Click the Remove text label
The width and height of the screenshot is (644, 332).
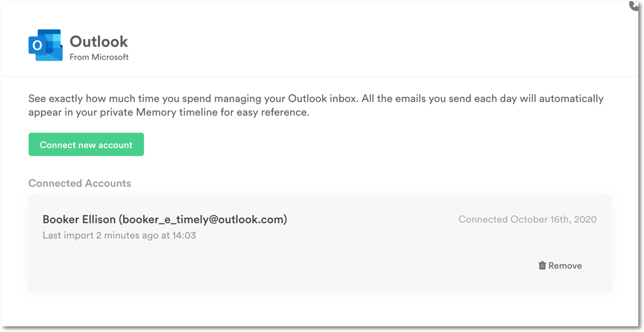[x=565, y=265]
